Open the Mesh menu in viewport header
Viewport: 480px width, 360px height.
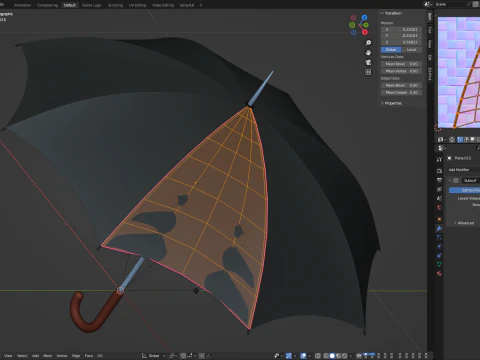[47, 356]
